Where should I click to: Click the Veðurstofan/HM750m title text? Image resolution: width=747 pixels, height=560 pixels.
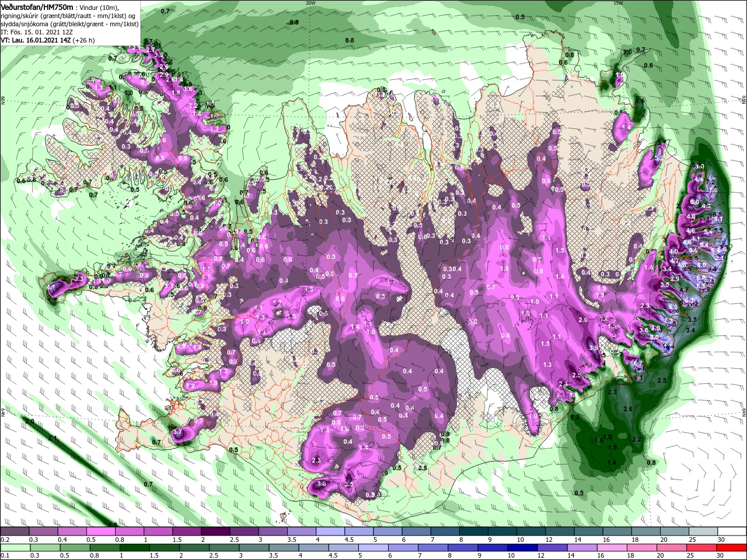tap(37, 6)
